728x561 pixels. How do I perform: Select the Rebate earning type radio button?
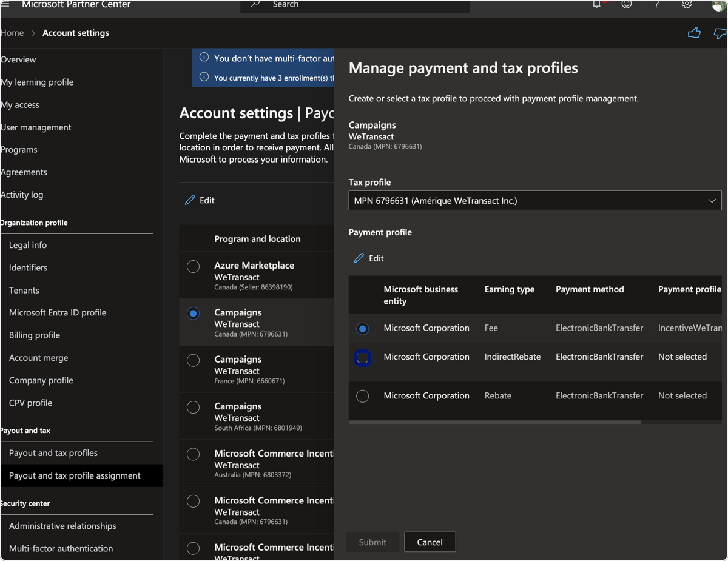tap(363, 396)
